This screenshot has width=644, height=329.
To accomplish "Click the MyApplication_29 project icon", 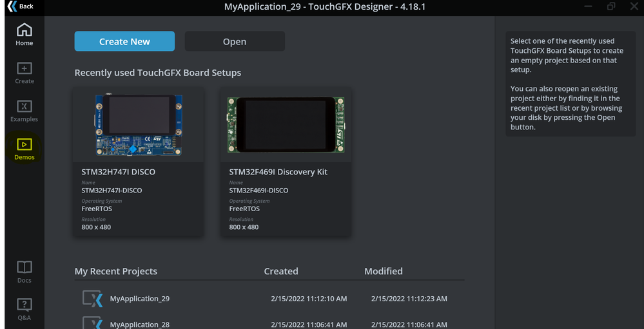I will point(92,299).
